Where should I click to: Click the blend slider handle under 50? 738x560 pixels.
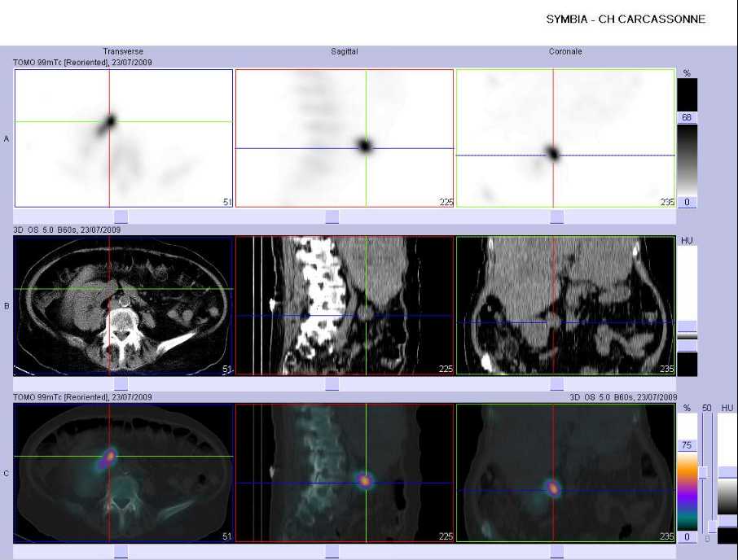[703, 472]
